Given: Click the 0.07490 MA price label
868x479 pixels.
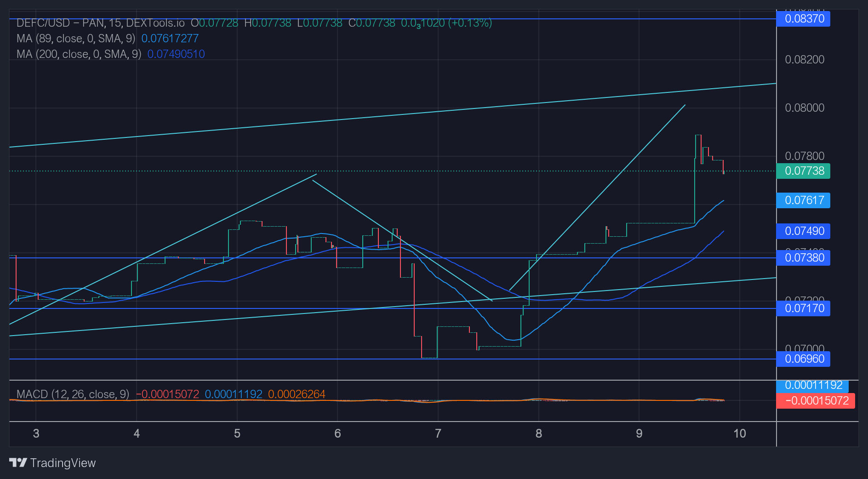Looking at the screenshot, I should click(803, 231).
